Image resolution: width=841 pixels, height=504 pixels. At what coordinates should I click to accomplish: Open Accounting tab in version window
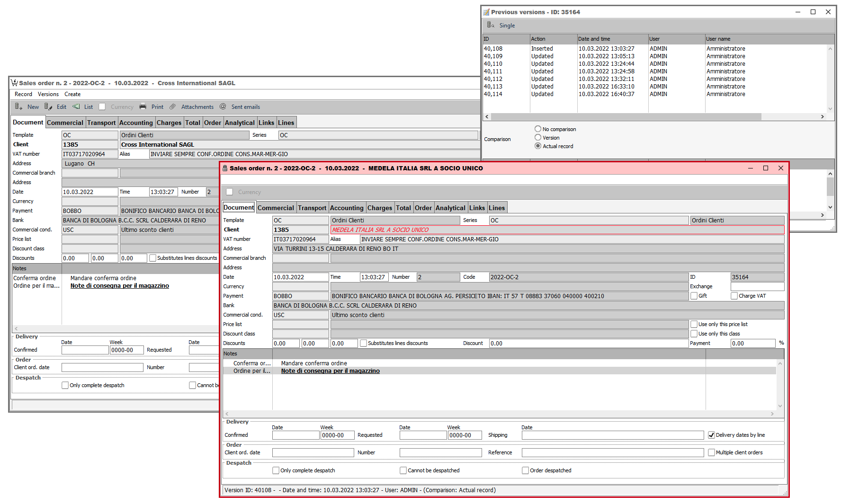coord(347,208)
